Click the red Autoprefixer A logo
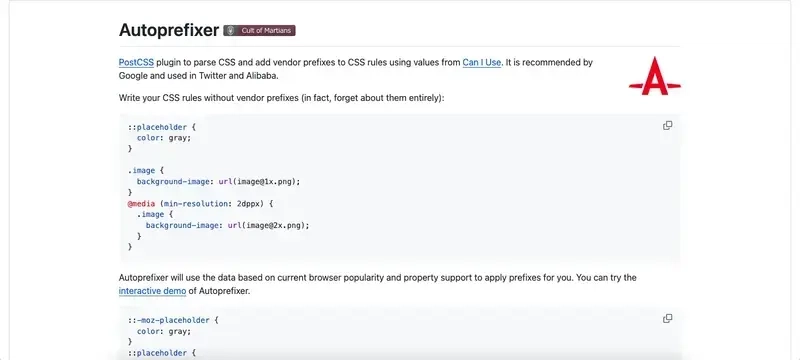800x360 pixels. click(x=655, y=76)
